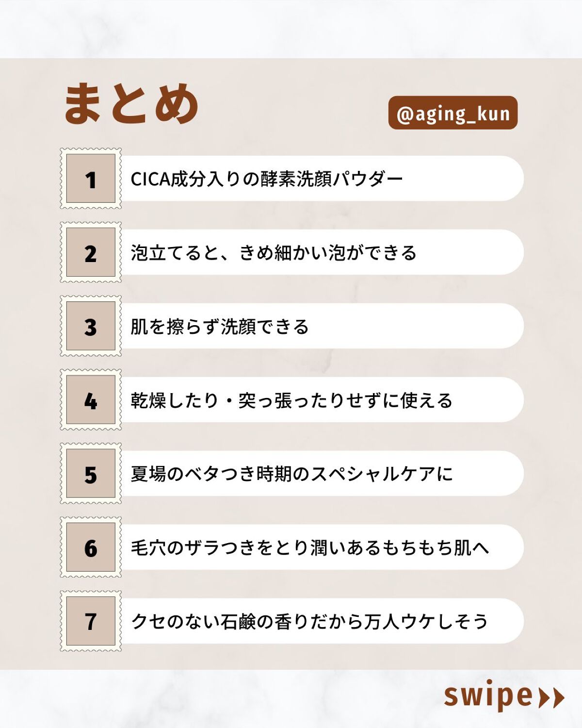The height and width of the screenshot is (728, 582).
Task: Tap the number 3 stamp icon
Action: tap(91, 326)
